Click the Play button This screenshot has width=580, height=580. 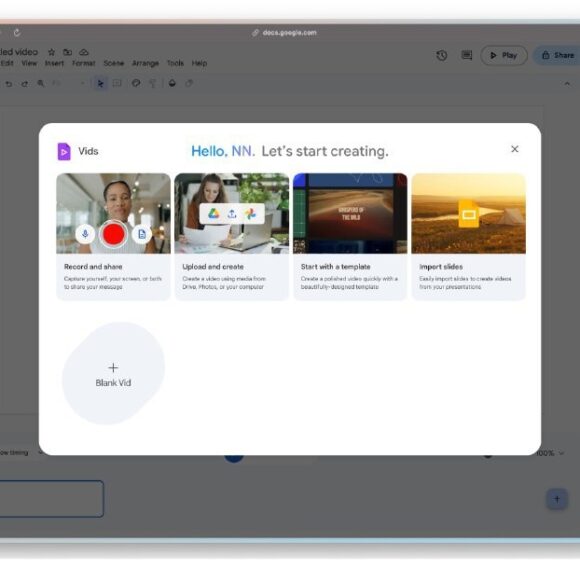point(504,55)
